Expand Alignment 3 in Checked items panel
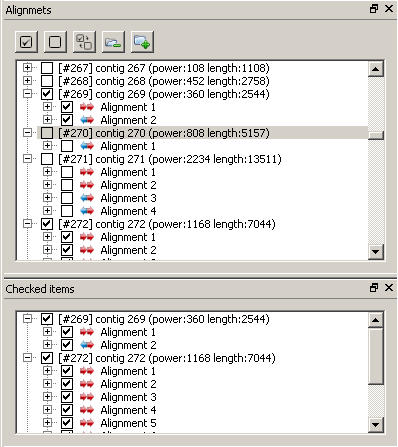 pyautogui.click(x=47, y=397)
